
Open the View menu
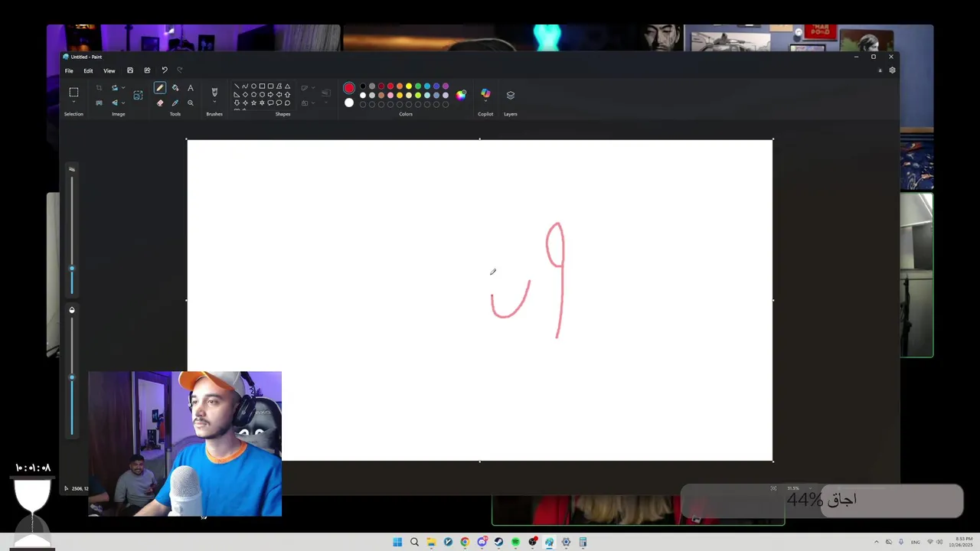[x=109, y=70]
